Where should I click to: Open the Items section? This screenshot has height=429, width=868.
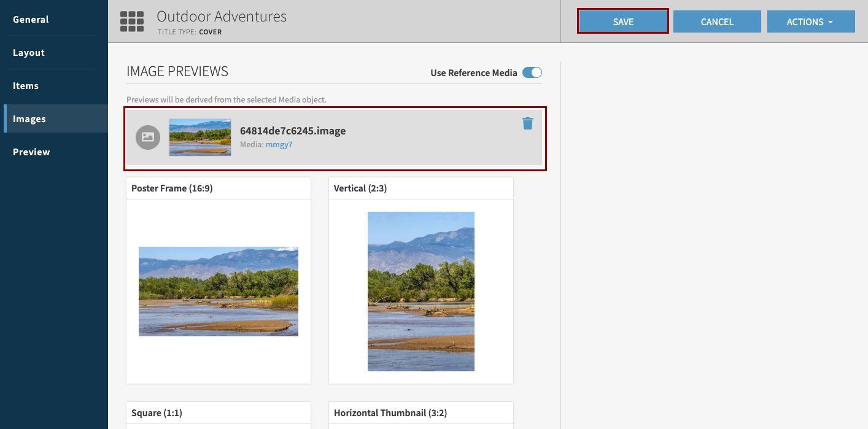[x=26, y=86]
